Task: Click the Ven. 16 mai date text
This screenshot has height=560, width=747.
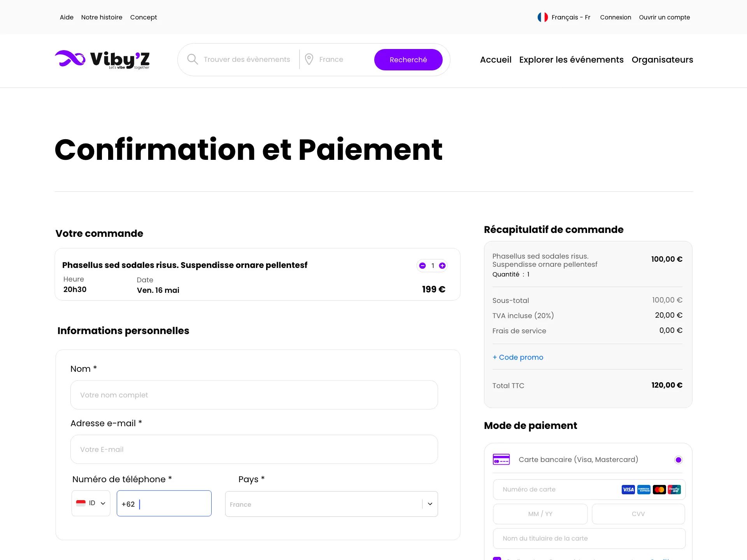Action: point(158,290)
